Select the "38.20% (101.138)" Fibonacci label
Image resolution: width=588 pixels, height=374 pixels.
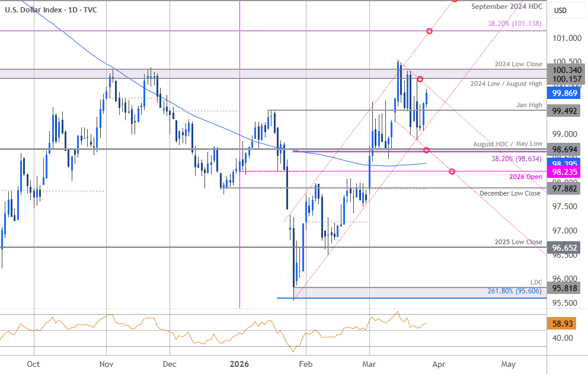(x=514, y=23)
